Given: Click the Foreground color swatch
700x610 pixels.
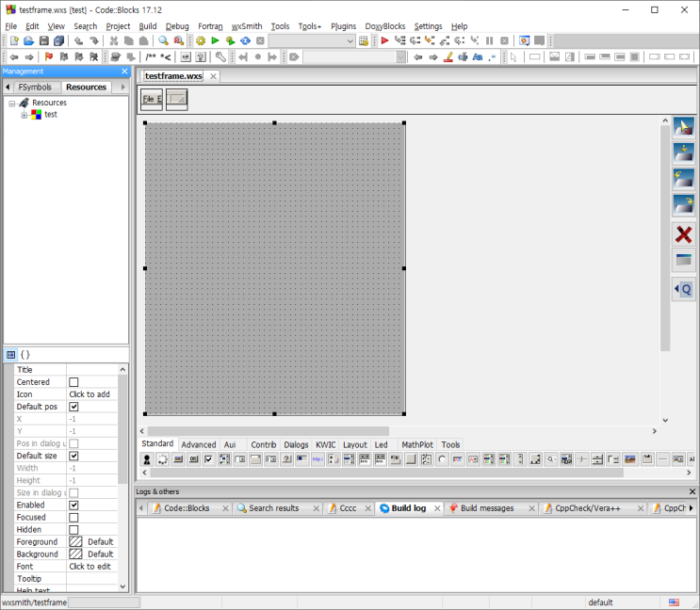Looking at the screenshot, I should (75, 542).
